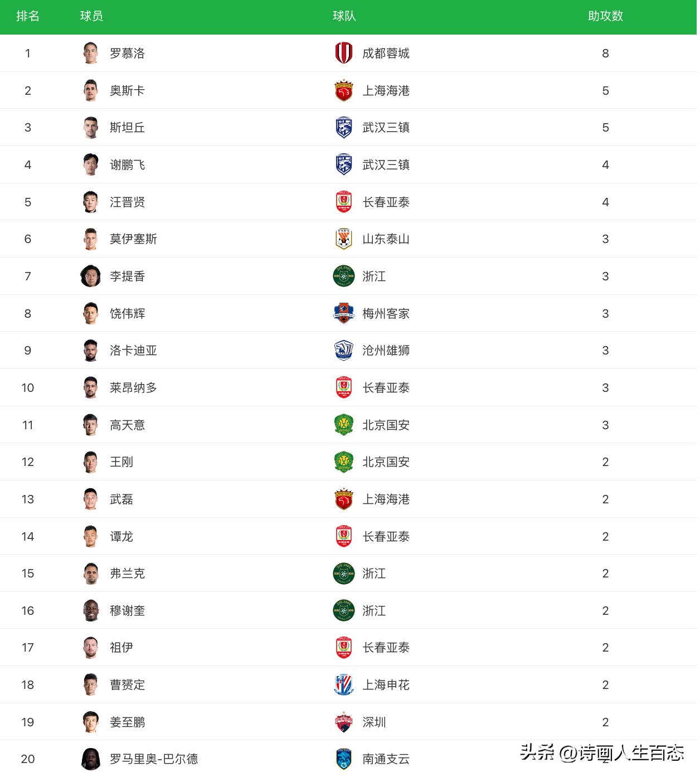Click the 球员 column header
This screenshot has width=700, height=777.
click(x=91, y=16)
